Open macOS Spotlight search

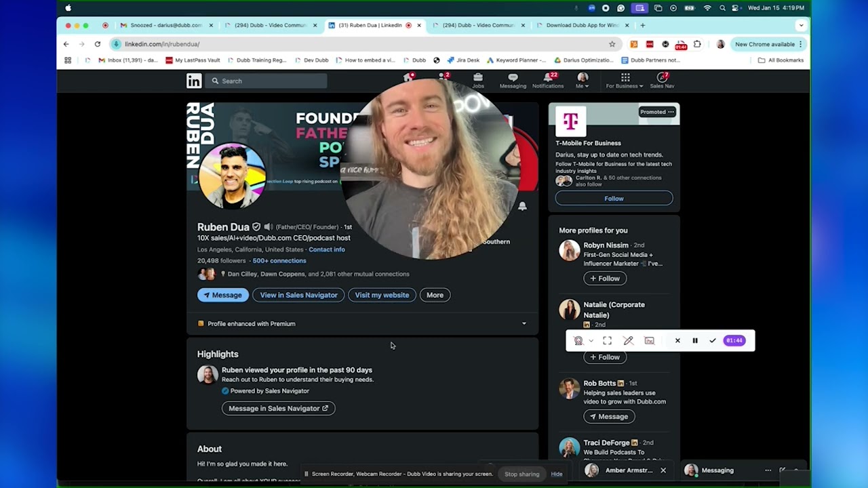(x=723, y=8)
